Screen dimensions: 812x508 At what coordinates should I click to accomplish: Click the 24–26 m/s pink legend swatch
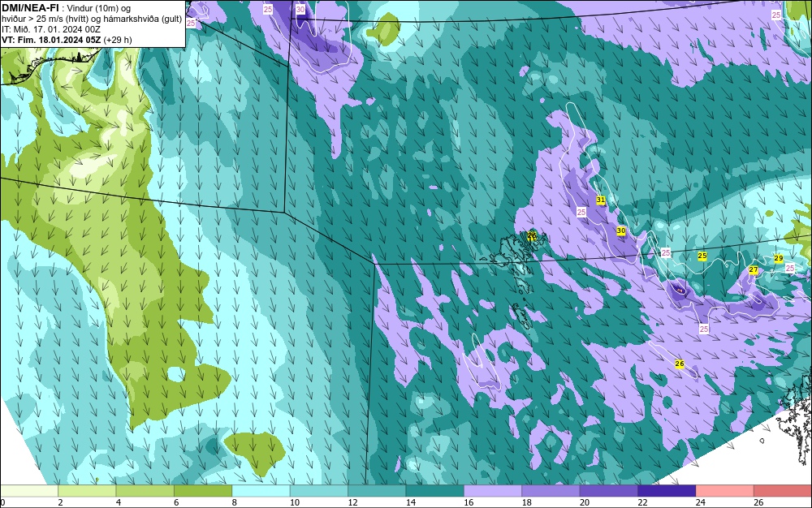click(x=725, y=490)
